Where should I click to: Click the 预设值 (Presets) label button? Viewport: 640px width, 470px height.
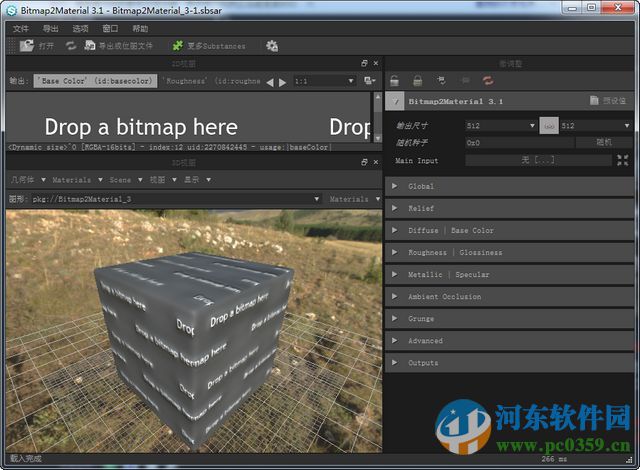coord(614,100)
